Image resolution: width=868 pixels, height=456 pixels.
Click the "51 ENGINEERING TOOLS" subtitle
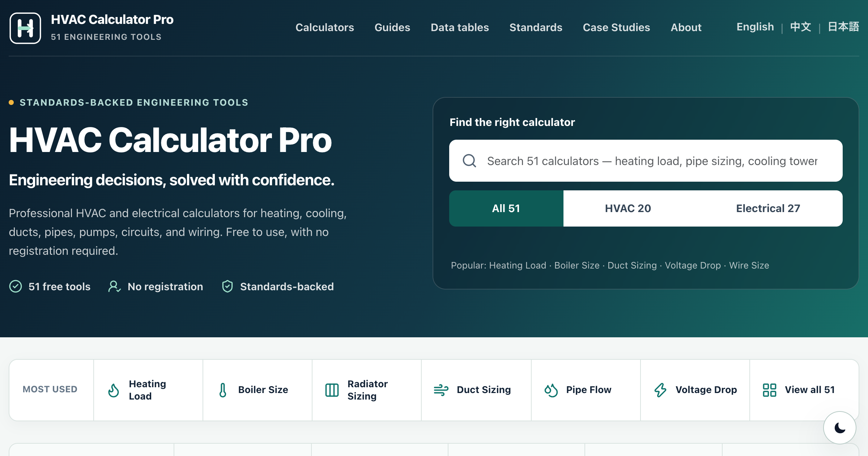(x=106, y=37)
